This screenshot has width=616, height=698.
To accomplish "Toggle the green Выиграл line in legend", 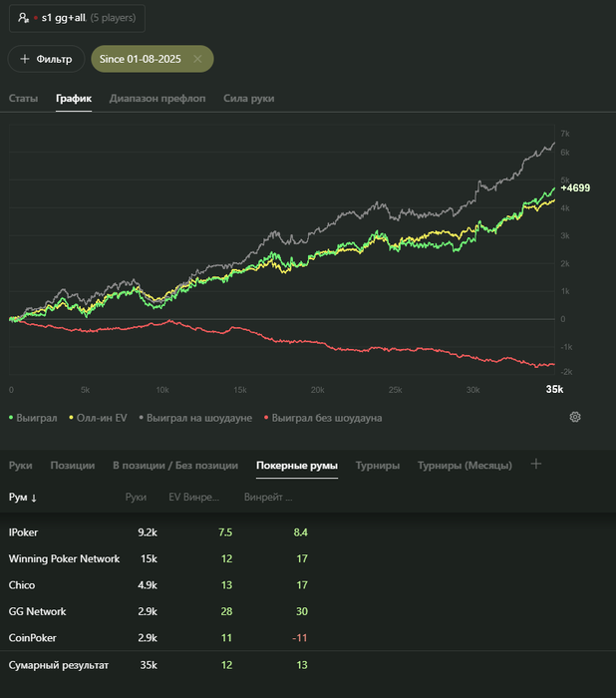I will point(33,418).
